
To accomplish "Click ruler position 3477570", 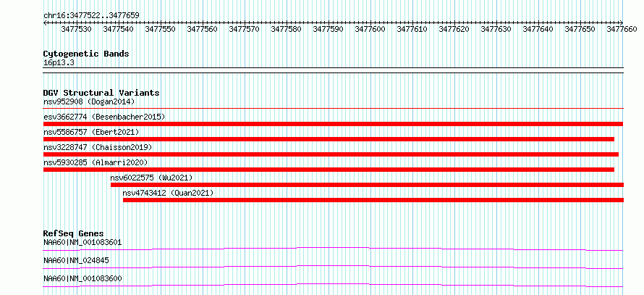I will tap(244, 29).
